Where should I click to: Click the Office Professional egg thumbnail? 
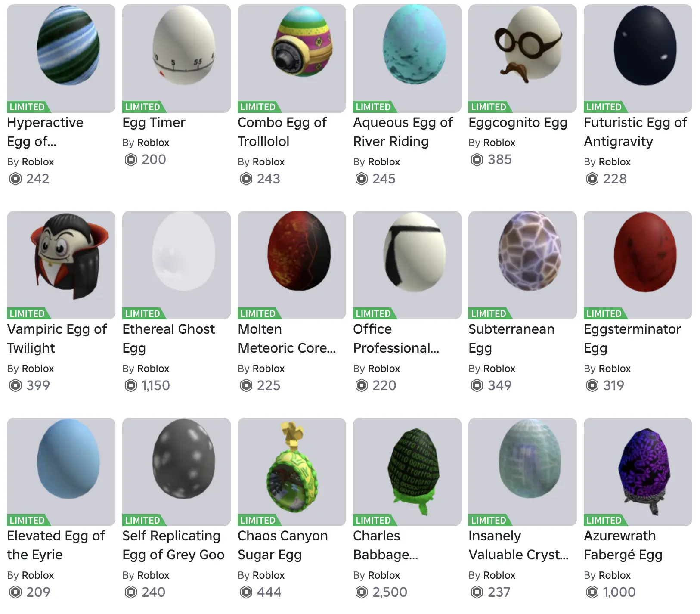point(407,265)
